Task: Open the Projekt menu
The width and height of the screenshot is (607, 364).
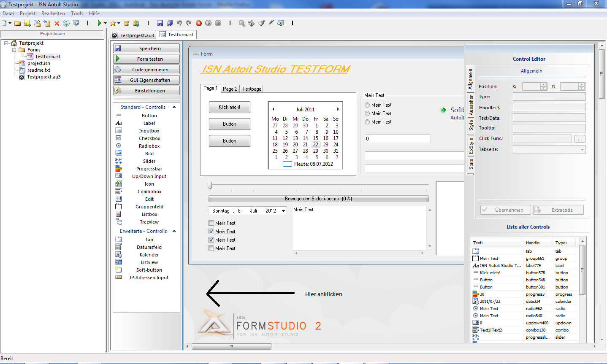Action: pyautogui.click(x=27, y=13)
